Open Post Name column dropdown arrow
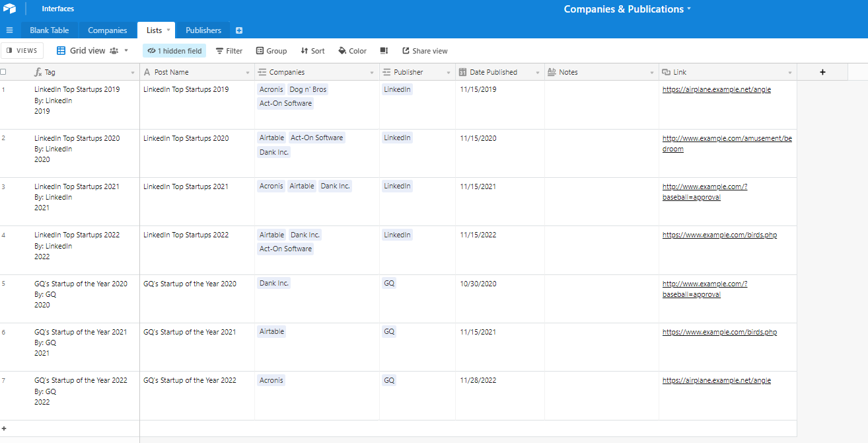The height and width of the screenshot is (443, 868). point(248,73)
